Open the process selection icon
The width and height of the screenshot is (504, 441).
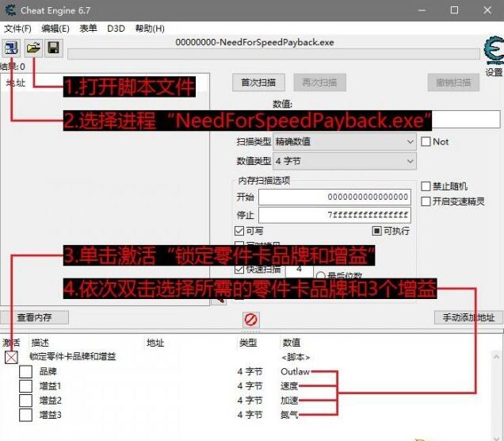coord(12,48)
